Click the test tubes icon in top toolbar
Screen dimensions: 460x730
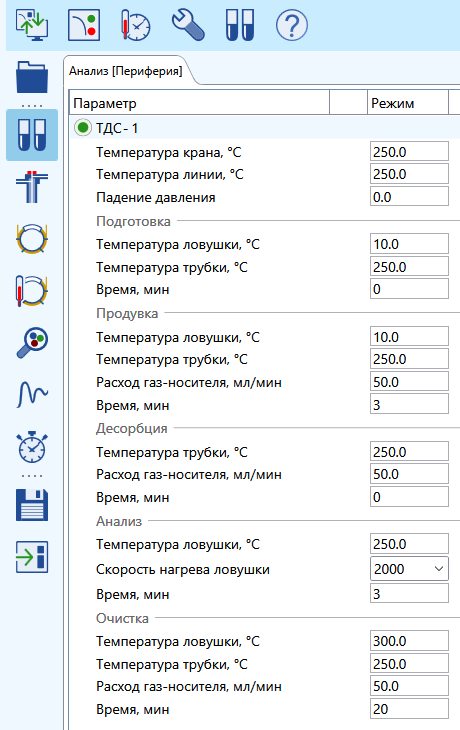(240, 26)
